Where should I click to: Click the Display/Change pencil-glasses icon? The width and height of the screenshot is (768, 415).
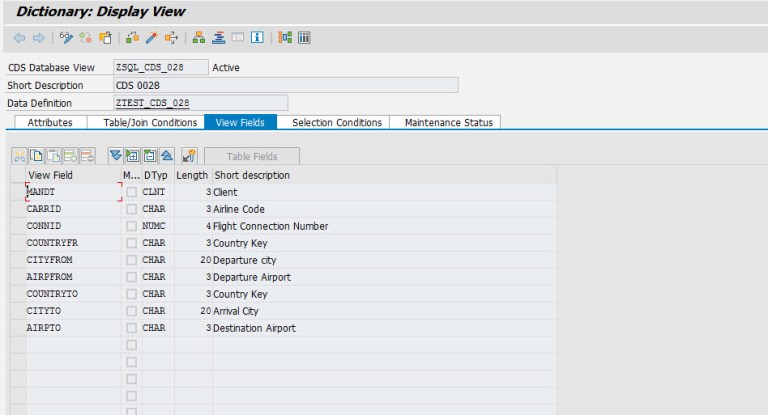pos(66,38)
